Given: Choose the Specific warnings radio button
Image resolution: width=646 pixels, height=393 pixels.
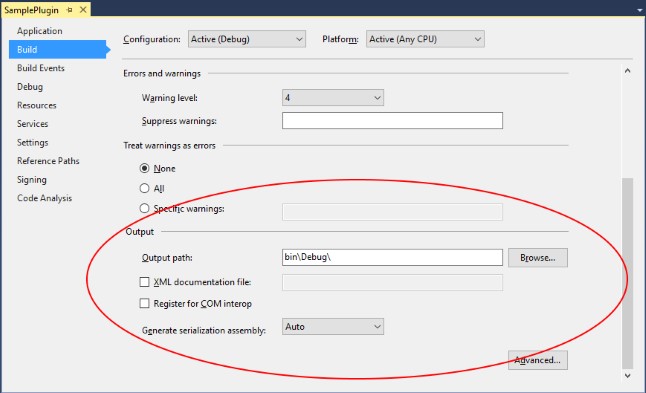Looking at the screenshot, I should pos(144,208).
